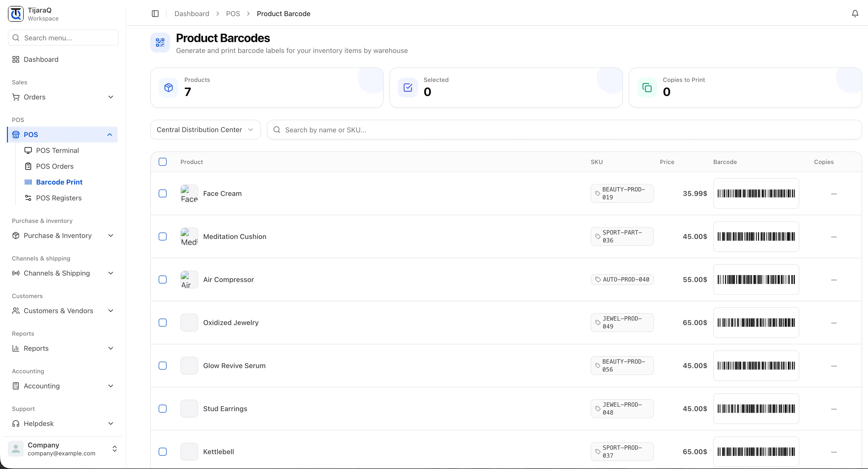The width and height of the screenshot is (868, 469).
Task: Click the Helpdesk headset icon
Action: pos(16,423)
